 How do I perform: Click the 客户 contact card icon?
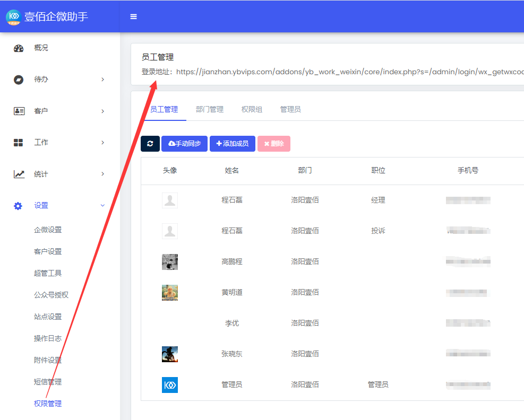click(x=19, y=111)
